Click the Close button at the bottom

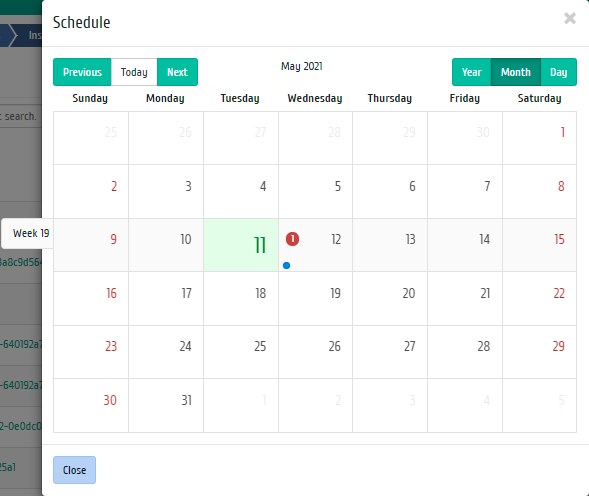[74, 470]
